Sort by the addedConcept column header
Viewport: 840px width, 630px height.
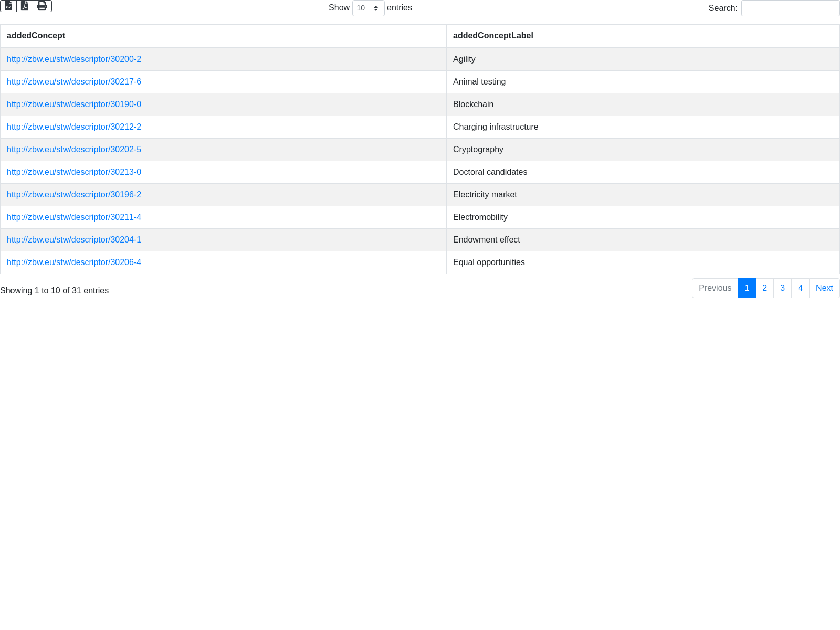36,36
